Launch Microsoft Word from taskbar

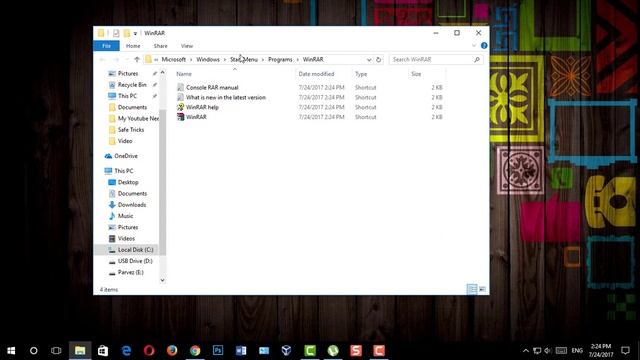click(241, 350)
